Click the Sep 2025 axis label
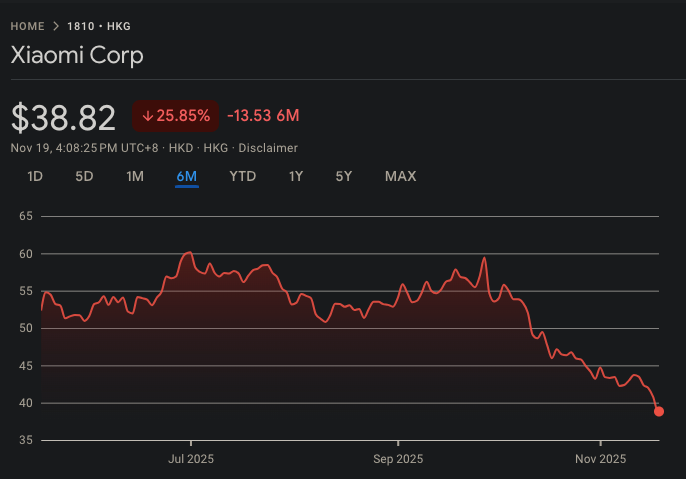Screen dimensions: 686x479 [x=398, y=459]
